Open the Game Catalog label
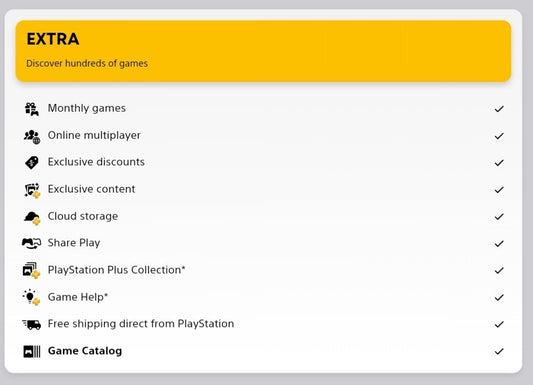The width and height of the screenshot is (533, 385). coord(85,351)
